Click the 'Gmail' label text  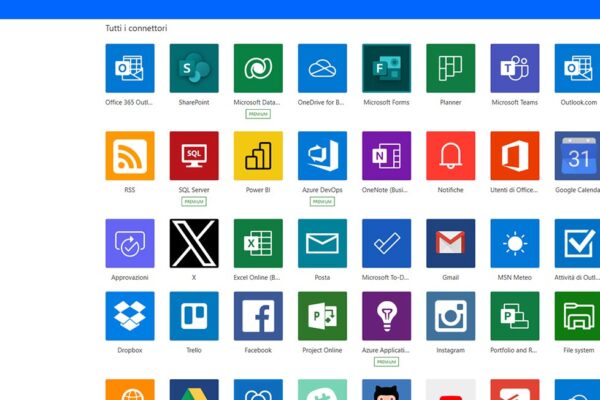coord(451,278)
